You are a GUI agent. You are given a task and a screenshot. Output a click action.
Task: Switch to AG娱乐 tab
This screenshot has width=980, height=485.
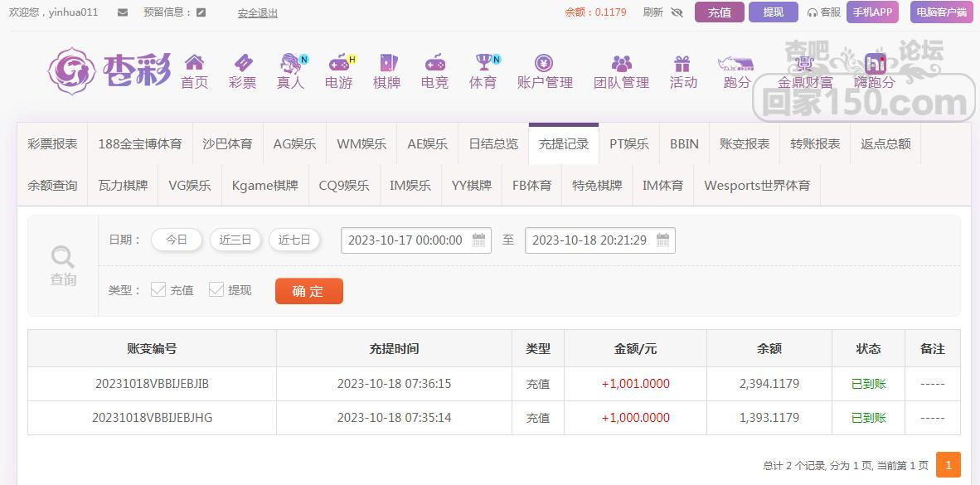294,143
